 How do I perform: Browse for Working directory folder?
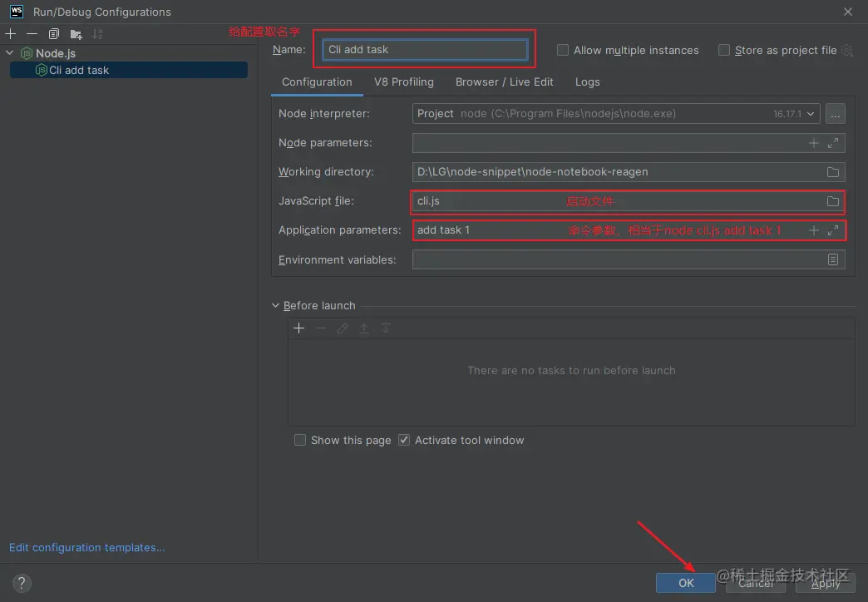(832, 172)
